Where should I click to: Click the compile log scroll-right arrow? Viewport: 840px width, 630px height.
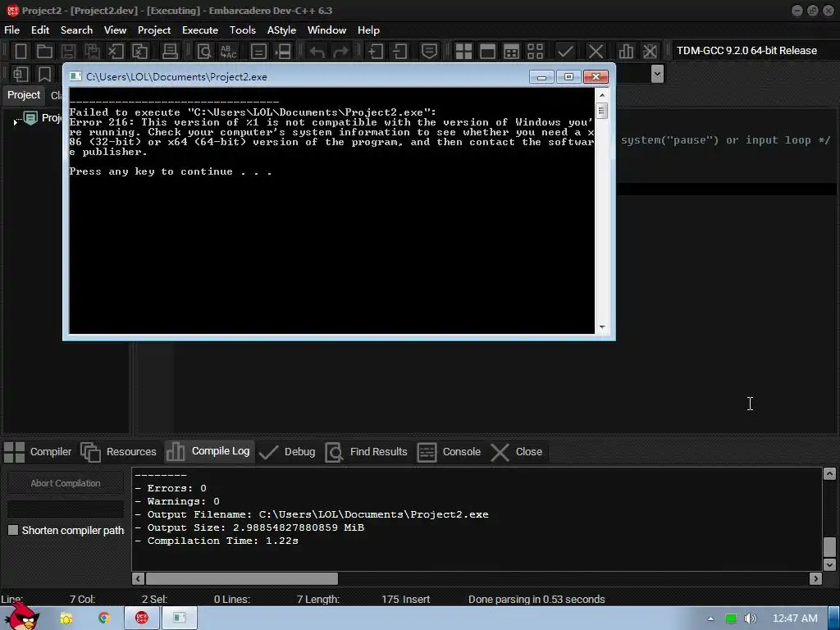click(x=815, y=578)
